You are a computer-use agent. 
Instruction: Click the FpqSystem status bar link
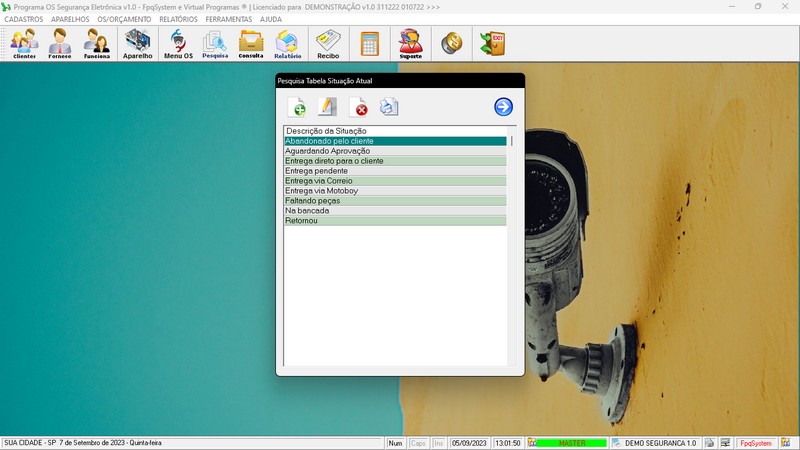coord(756,443)
